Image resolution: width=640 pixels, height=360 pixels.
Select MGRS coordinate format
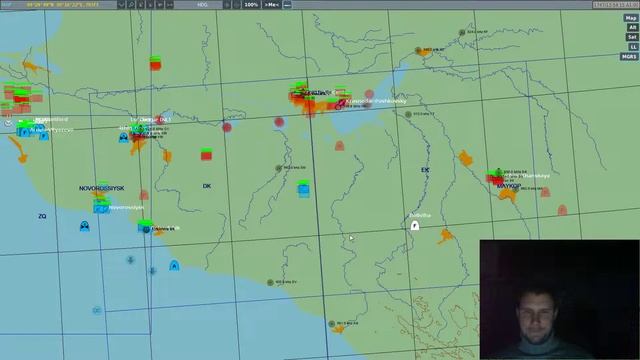coord(629,57)
